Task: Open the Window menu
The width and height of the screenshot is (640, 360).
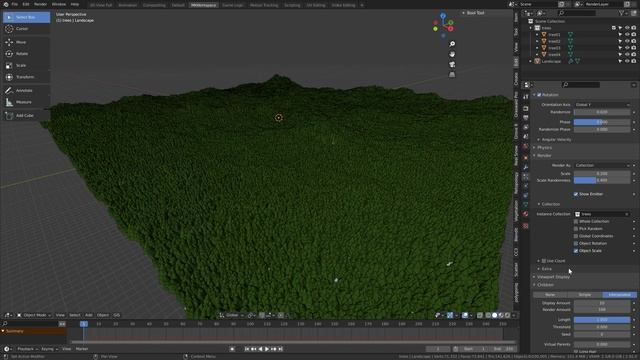Action: pyautogui.click(x=58, y=4)
